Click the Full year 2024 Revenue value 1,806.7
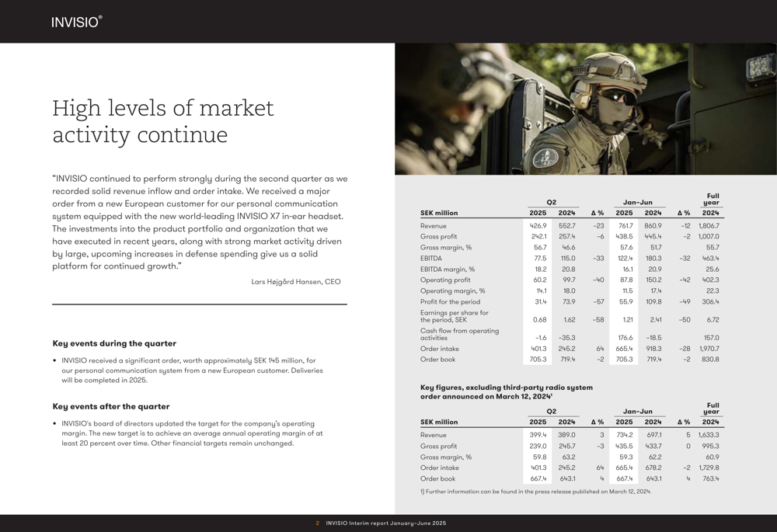Image resolution: width=777 pixels, height=532 pixels. click(x=709, y=225)
